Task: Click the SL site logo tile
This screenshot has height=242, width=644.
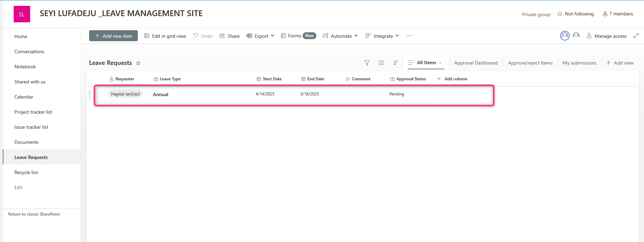Action: point(22,14)
